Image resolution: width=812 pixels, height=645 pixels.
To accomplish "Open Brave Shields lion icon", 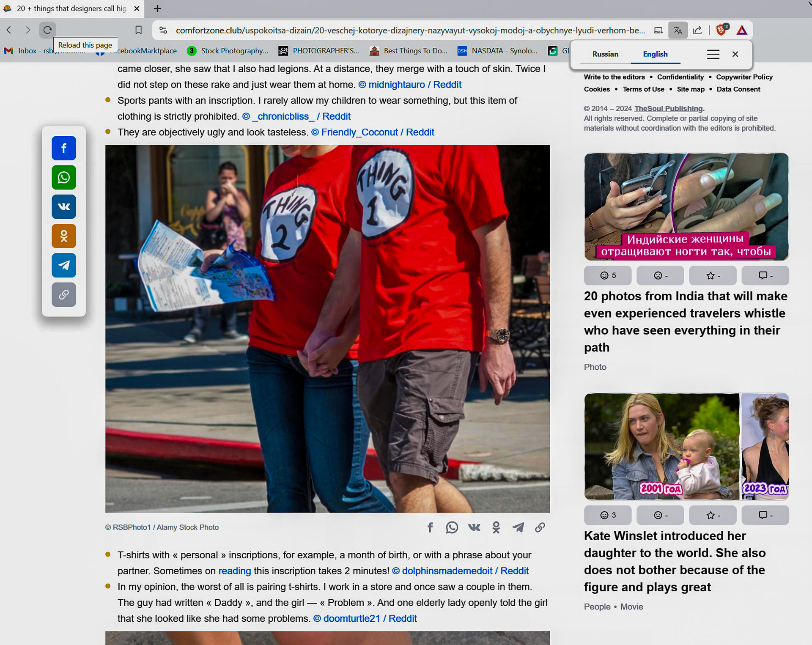I will pyautogui.click(x=721, y=30).
